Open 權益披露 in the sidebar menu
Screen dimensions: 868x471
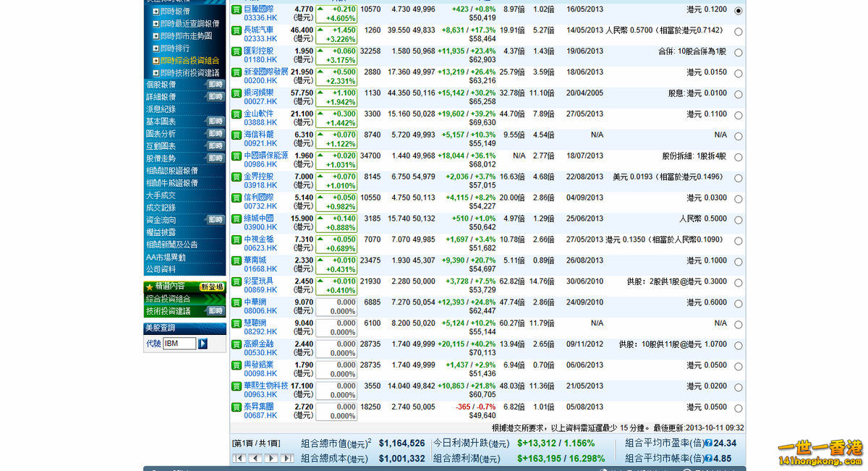(161, 232)
